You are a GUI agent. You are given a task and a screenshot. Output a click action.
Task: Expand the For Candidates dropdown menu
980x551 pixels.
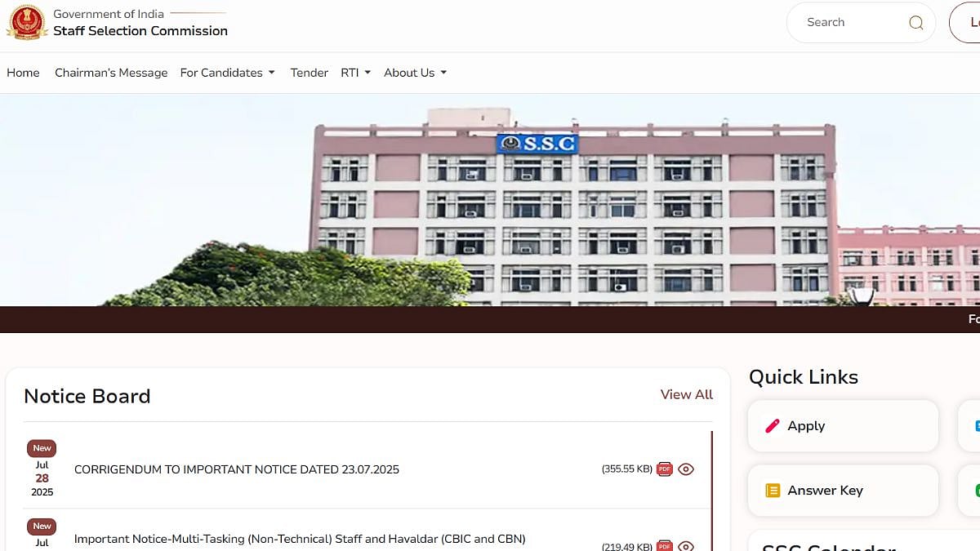pos(227,73)
